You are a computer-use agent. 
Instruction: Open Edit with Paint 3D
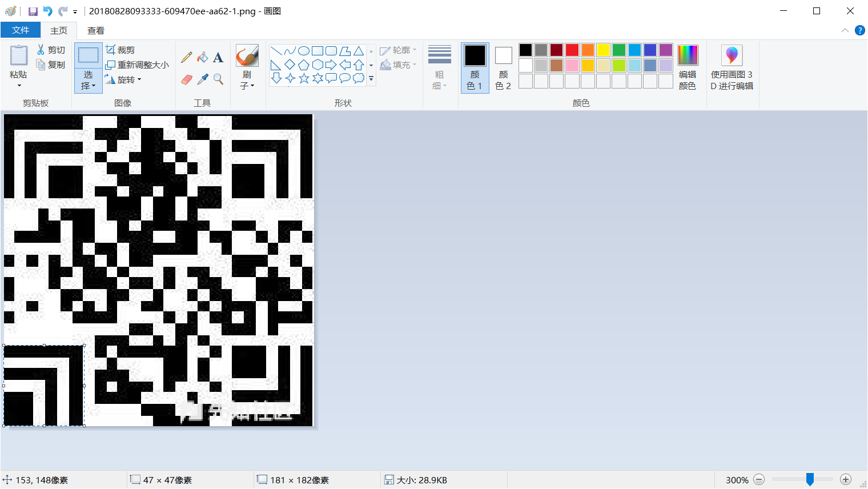click(732, 67)
